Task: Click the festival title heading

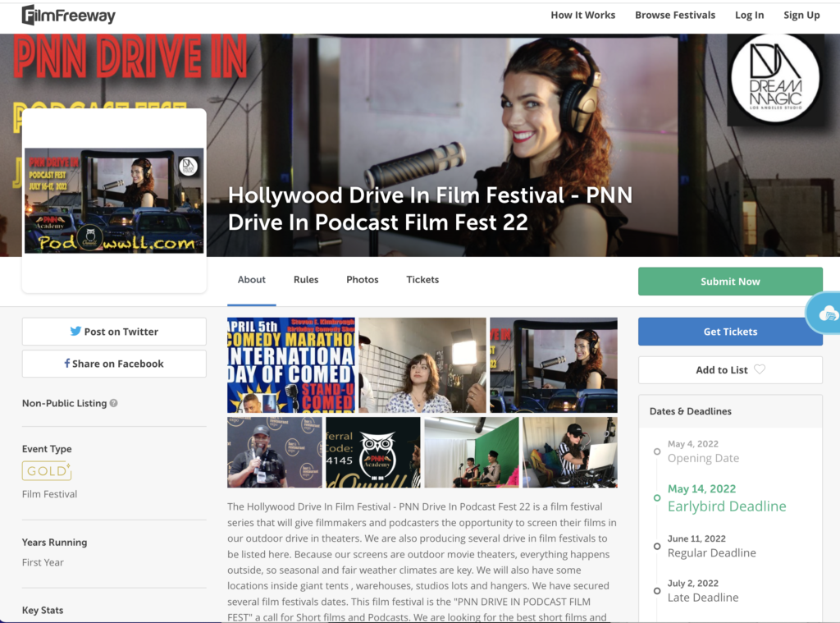Action: coord(430,208)
